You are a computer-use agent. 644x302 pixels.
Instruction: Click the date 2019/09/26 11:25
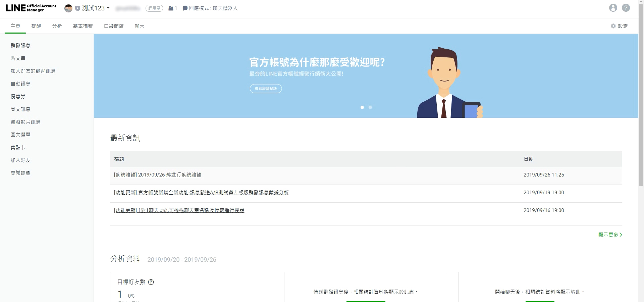[x=544, y=175]
